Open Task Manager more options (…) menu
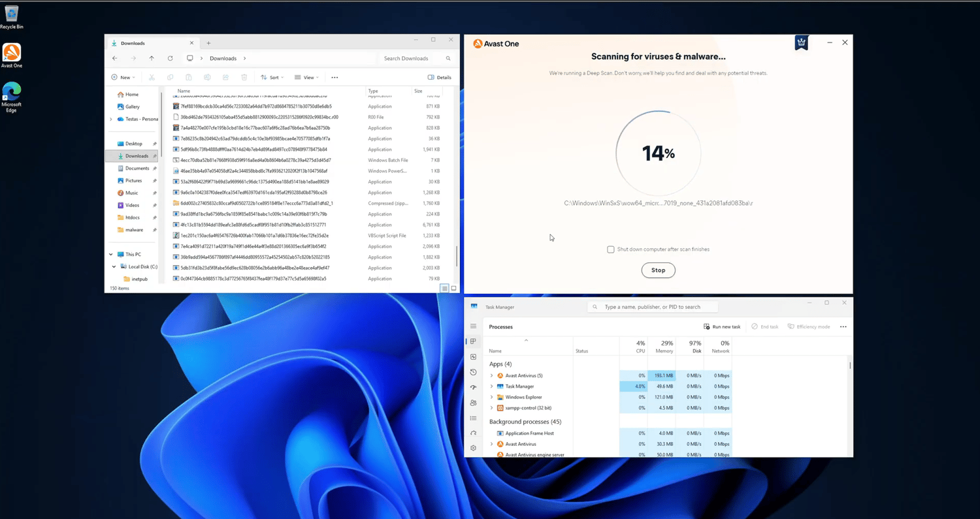This screenshot has height=519, width=980. pos(843,326)
